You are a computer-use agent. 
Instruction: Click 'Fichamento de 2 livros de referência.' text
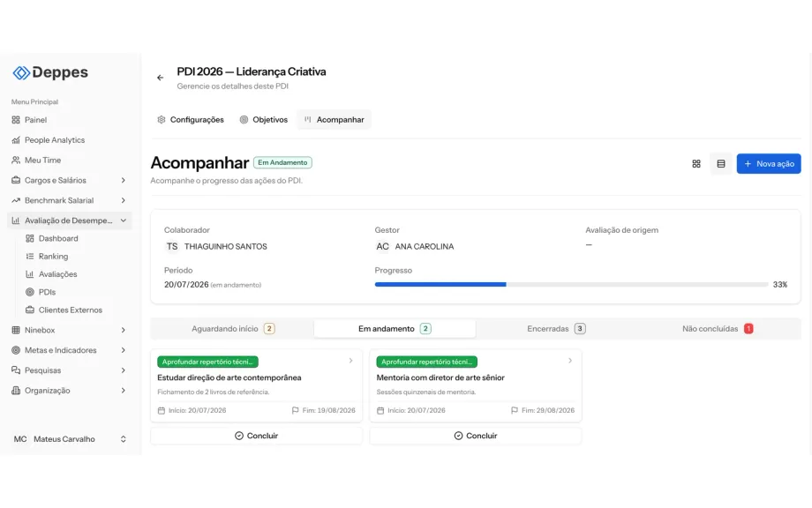[214, 392]
